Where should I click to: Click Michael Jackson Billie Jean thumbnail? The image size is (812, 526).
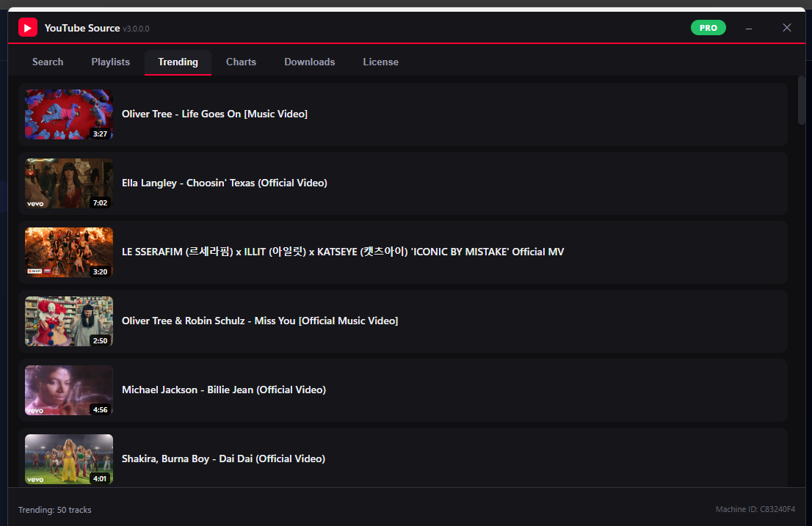click(69, 390)
